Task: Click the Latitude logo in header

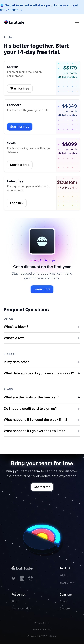Action: point(14,22)
